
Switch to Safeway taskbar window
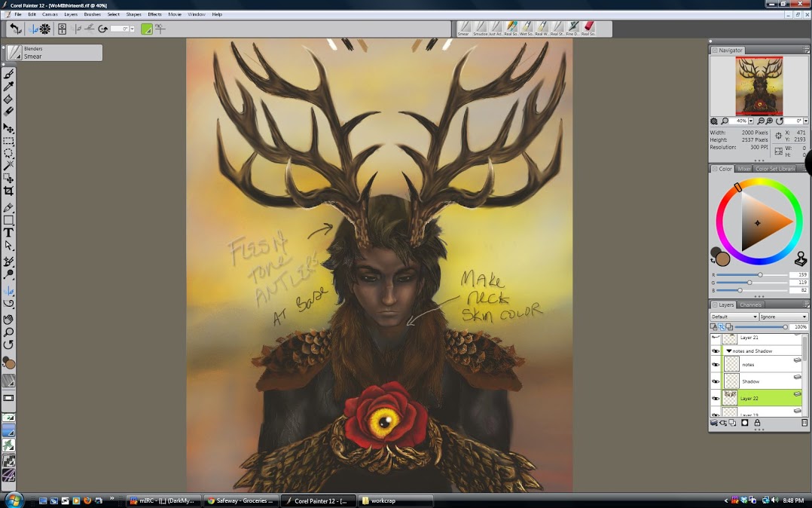[241, 500]
